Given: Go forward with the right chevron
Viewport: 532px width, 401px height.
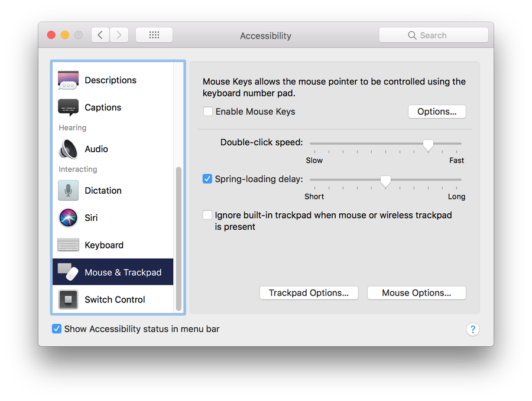Looking at the screenshot, I should coord(119,35).
